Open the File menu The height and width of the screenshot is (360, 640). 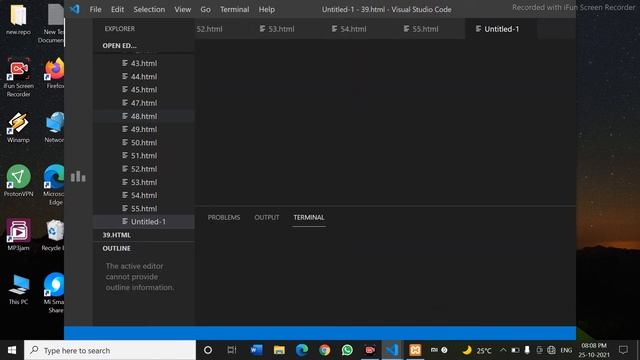96,9
